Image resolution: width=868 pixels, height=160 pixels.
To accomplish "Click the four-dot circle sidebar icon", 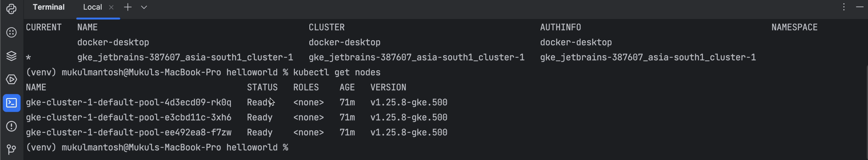I will point(12,32).
